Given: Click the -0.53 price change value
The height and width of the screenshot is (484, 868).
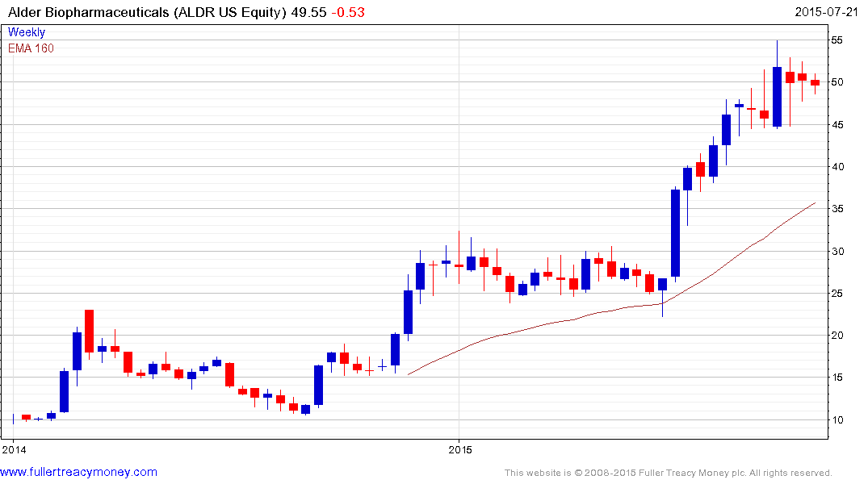Looking at the screenshot, I should tap(348, 12).
